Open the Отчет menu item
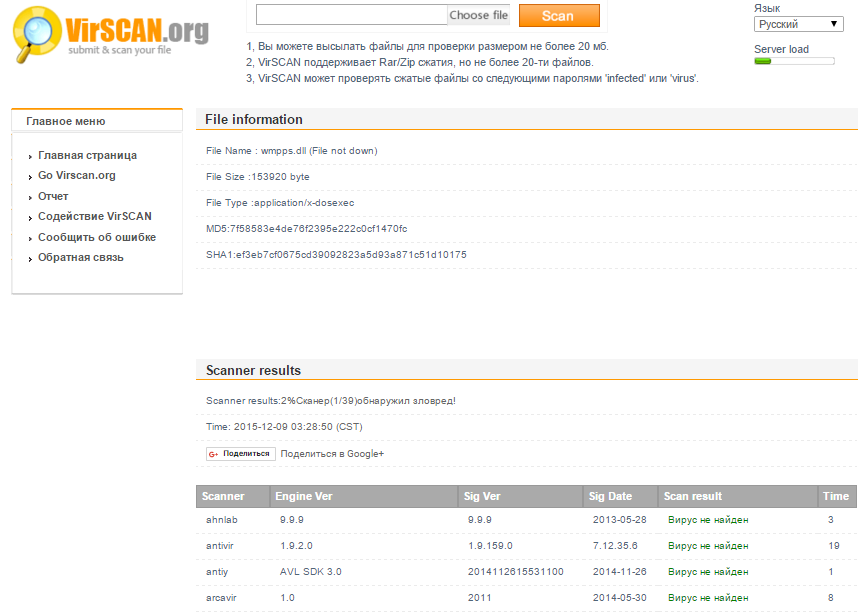This screenshot has width=865, height=615. 53,196
